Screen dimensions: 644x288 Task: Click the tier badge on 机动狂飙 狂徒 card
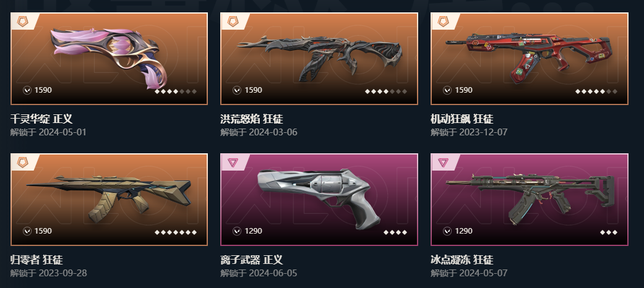(x=443, y=22)
